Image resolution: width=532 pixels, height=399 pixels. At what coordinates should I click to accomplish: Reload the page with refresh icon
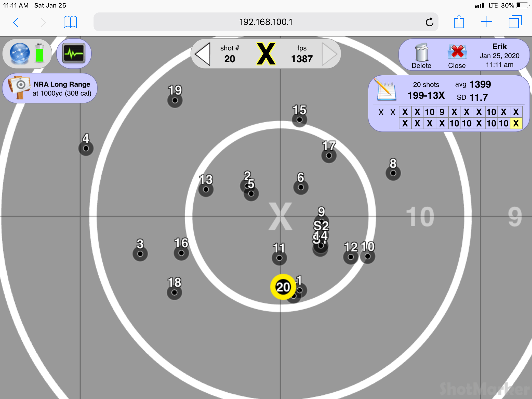(x=429, y=22)
